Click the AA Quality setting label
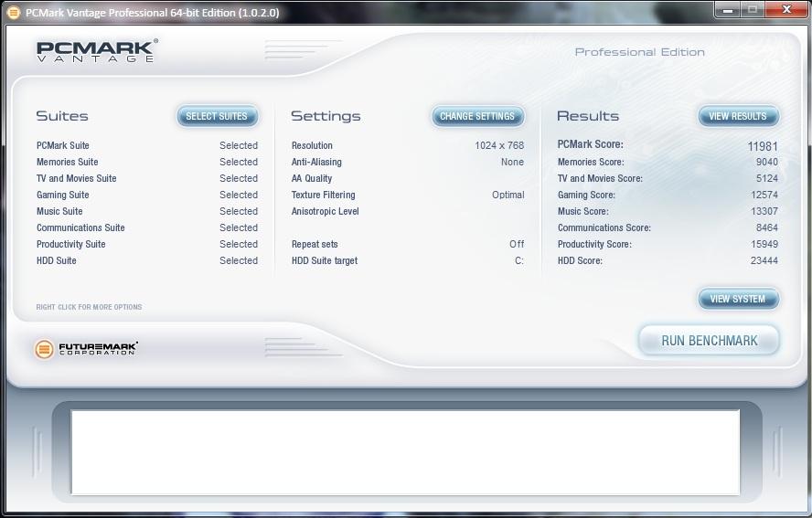Screen dimensions: 812x518 (312, 178)
